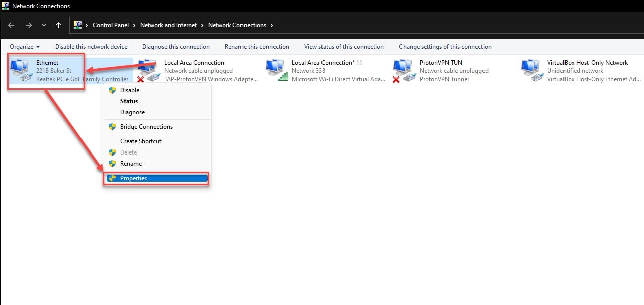Expand chevron after Control Panel breadcrumb
Screen dimensions: 644x305
point(134,25)
